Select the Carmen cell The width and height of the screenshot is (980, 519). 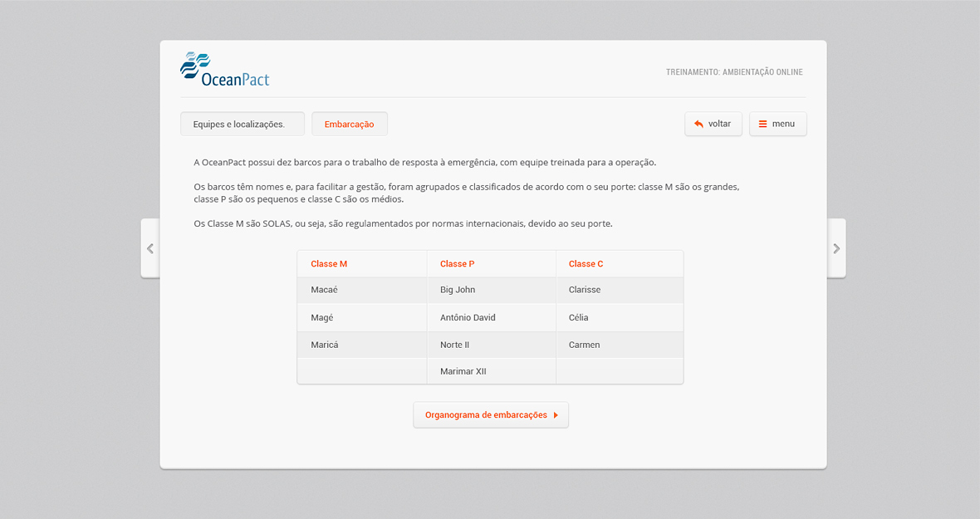(620, 345)
